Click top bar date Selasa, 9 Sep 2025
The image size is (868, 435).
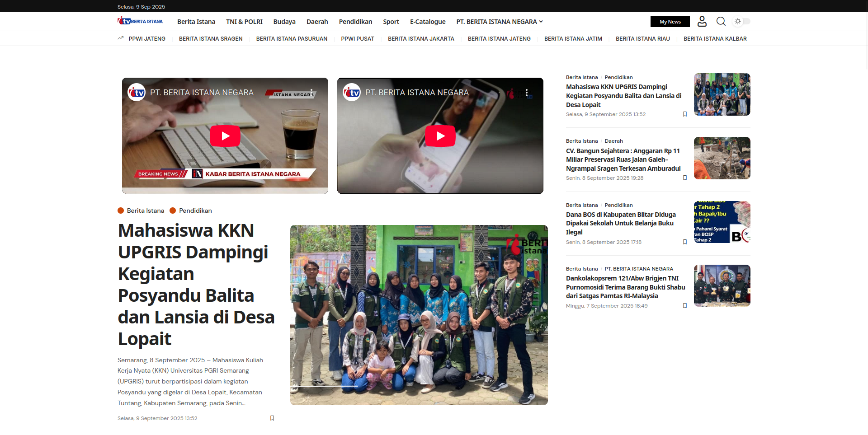pyautogui.click(x=141, y=7)
